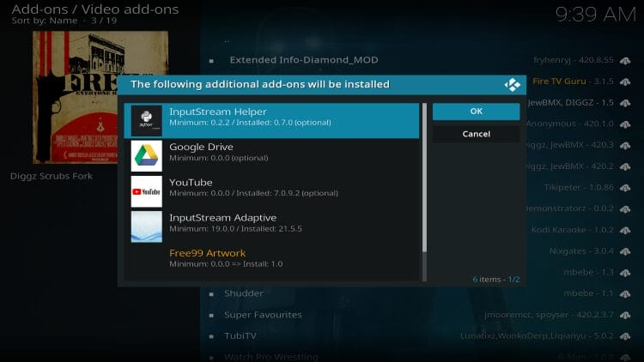
Task: Click the cloud icon next to Fire TV Guru 3.1.5
Action: 625,81
